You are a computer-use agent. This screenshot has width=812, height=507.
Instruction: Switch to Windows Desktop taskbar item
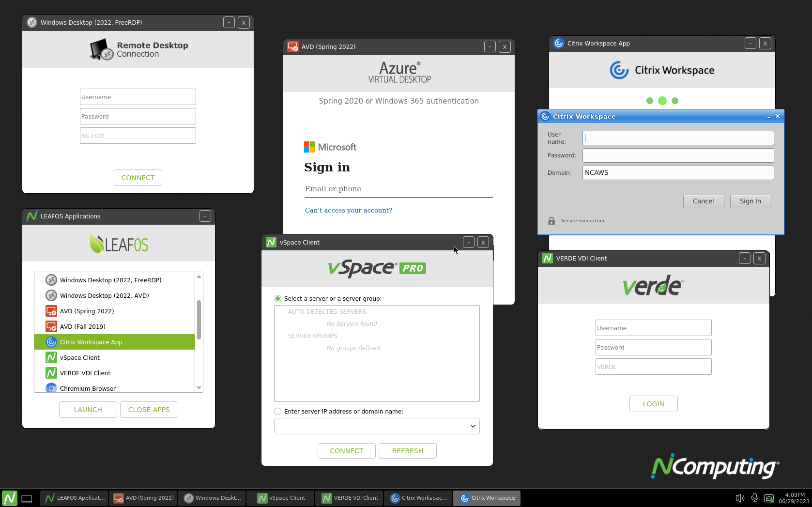point(212,498)
